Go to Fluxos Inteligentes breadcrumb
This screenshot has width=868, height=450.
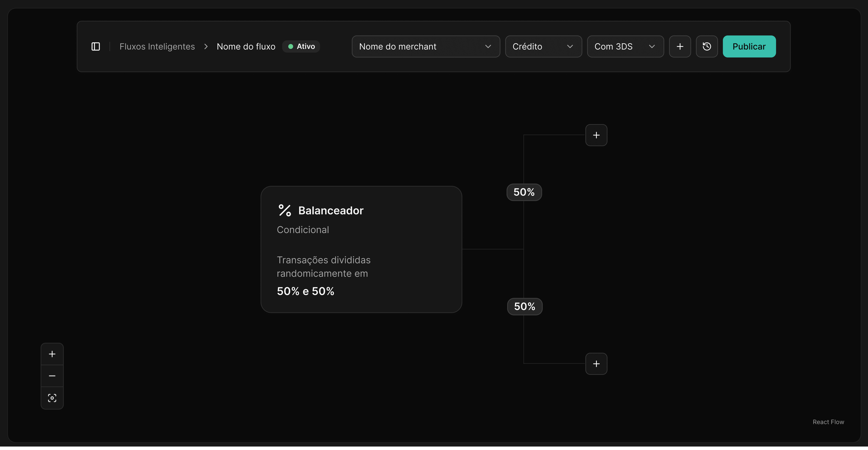pyautogui.click(x=157, y=46)
